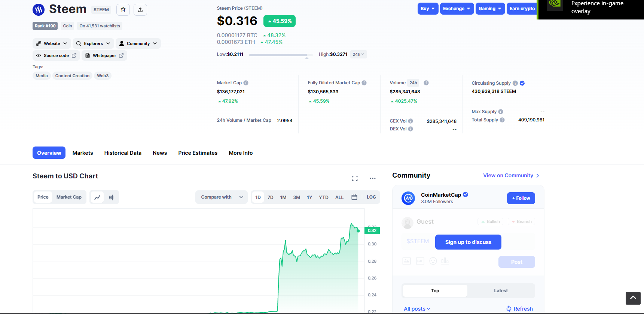Insert an emoji into the post
Viewport: 644px width, 314px height.
pyautogui.click(x=433, y=261)
